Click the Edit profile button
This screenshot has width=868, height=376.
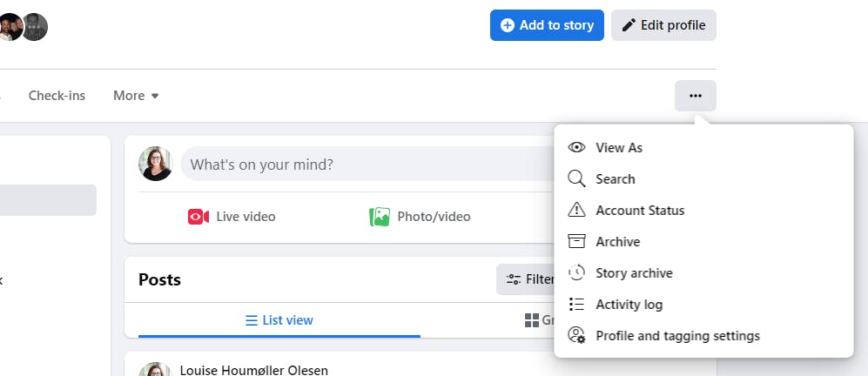[663, 25]
